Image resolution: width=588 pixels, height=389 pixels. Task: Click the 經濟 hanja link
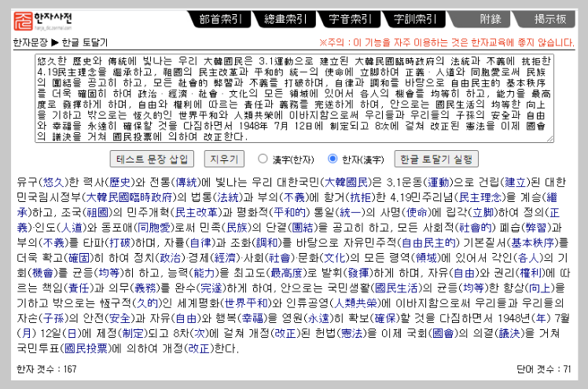[x=224, y=258]
